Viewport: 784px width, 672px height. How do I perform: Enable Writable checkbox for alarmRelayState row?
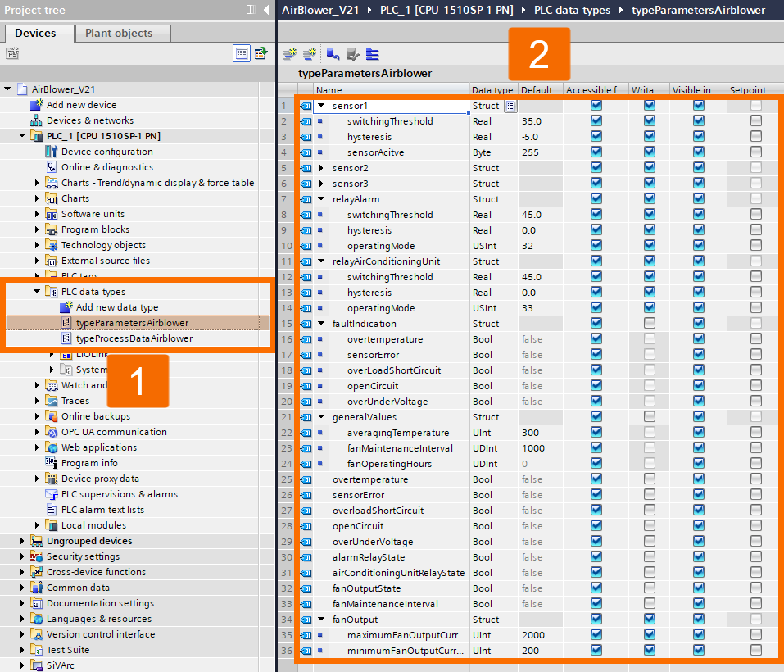(649, 556)
